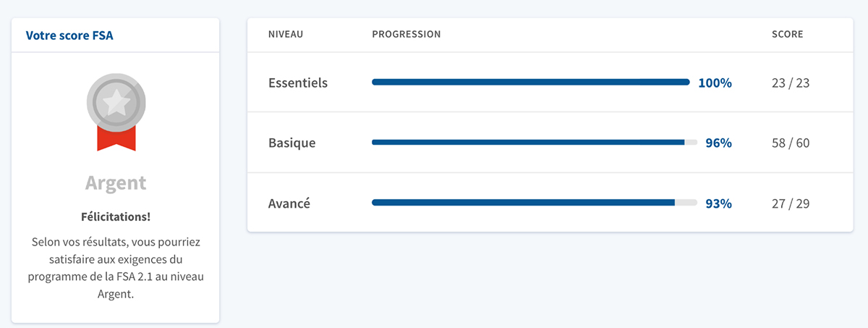Click the PROGRESSION column header
Image resolution: width=868 pixels, height=328 pixels.
tap(407, 34)
